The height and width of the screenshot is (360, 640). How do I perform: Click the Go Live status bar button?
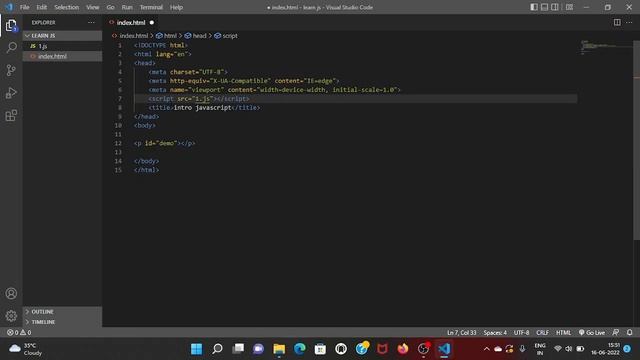[591, 333]
